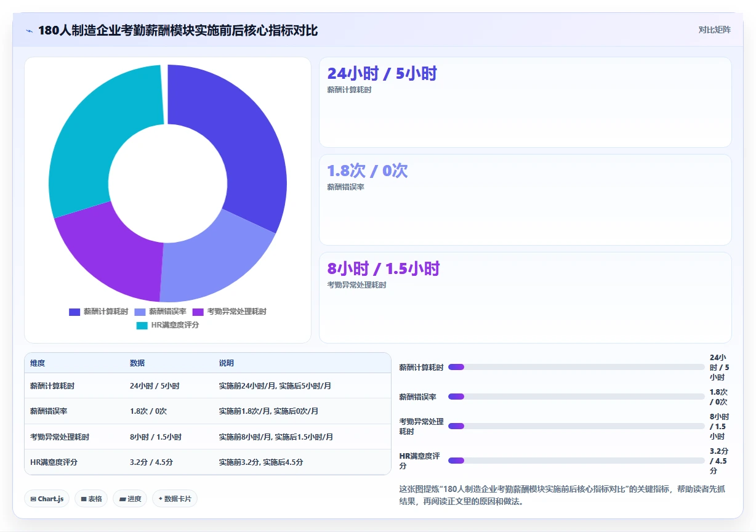Click the 薪酬错误率 progress bar
Image resolution: width=756 pixels, height=532 pixels.
(576, 397)
